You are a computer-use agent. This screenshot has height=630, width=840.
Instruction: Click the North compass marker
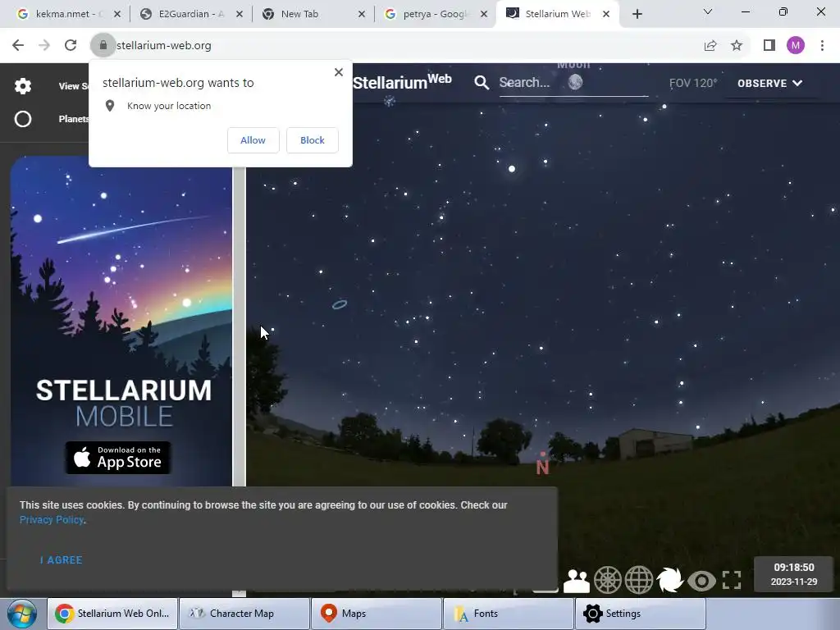(543, 465)
